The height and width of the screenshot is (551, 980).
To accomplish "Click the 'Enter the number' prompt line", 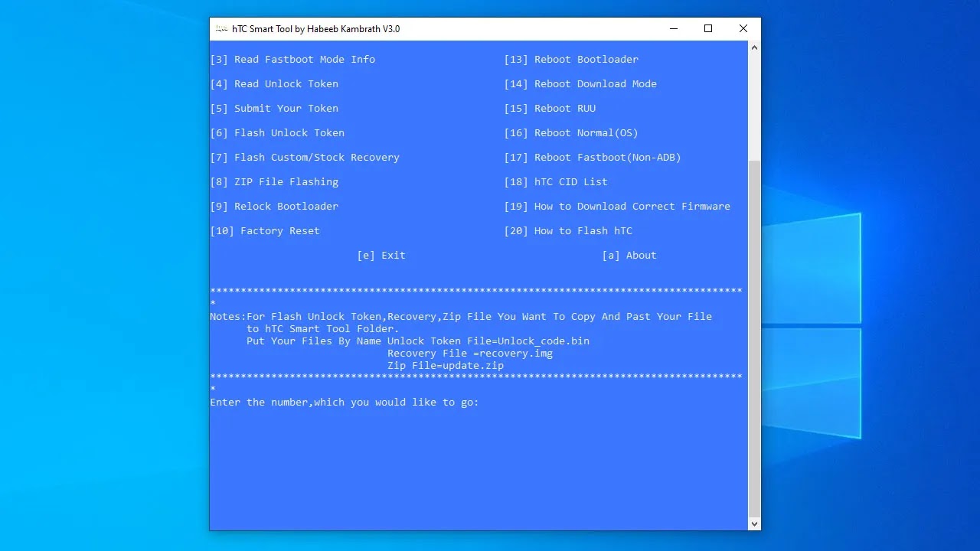I will 345,403.
